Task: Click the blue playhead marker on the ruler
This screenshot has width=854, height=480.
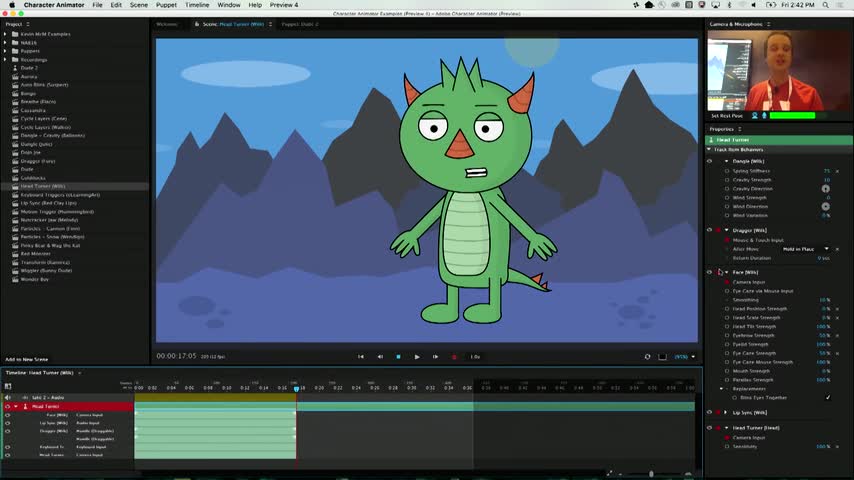Action: pos(296,389)
